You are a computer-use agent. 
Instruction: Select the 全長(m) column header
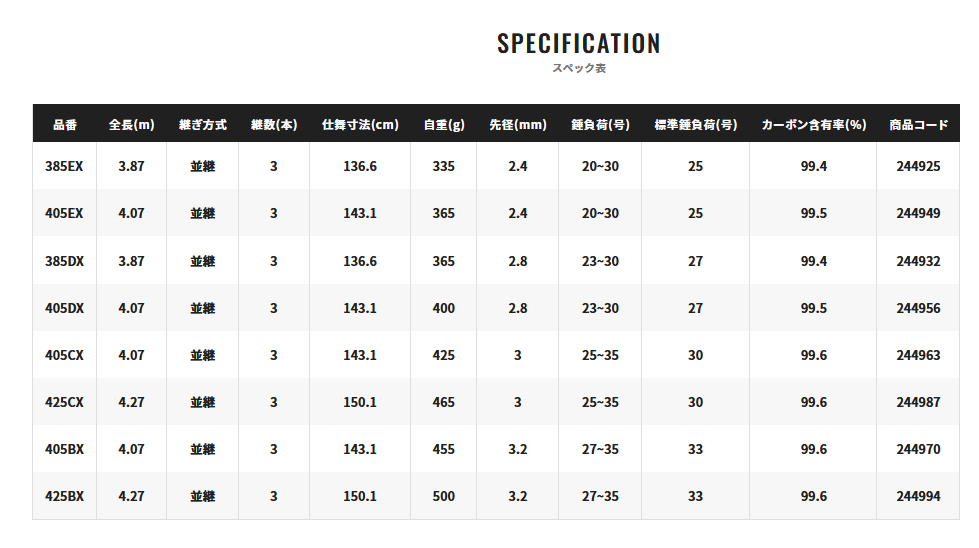click(x=131, y=125)
